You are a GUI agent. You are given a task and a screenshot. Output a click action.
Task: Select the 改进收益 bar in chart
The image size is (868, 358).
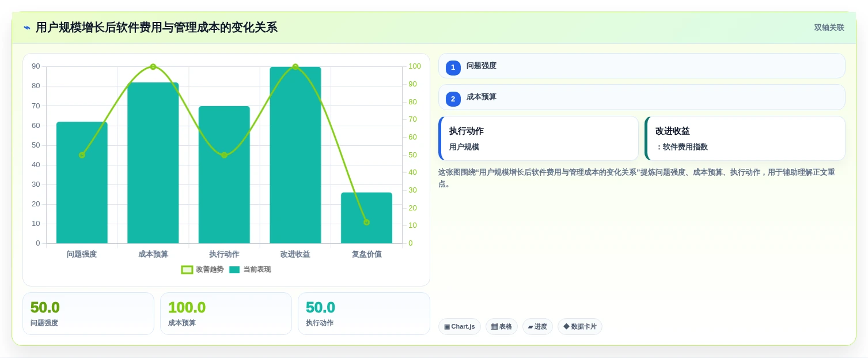tap(295, 155)
